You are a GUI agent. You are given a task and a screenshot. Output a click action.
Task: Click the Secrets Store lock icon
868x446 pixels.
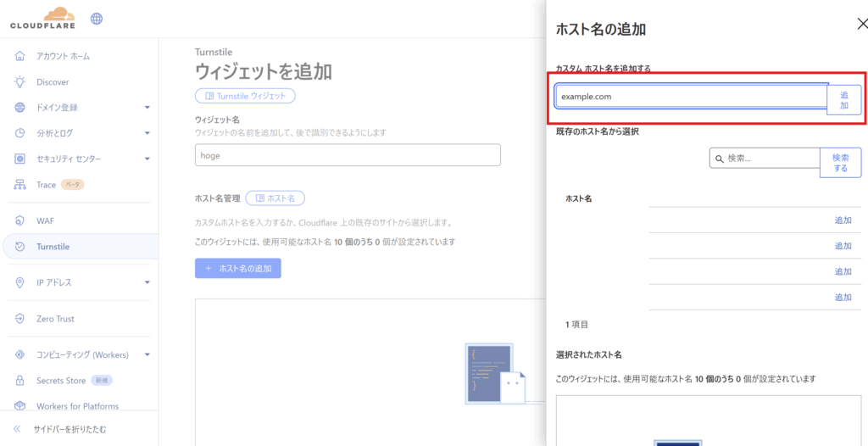click(x=20, y=381)
